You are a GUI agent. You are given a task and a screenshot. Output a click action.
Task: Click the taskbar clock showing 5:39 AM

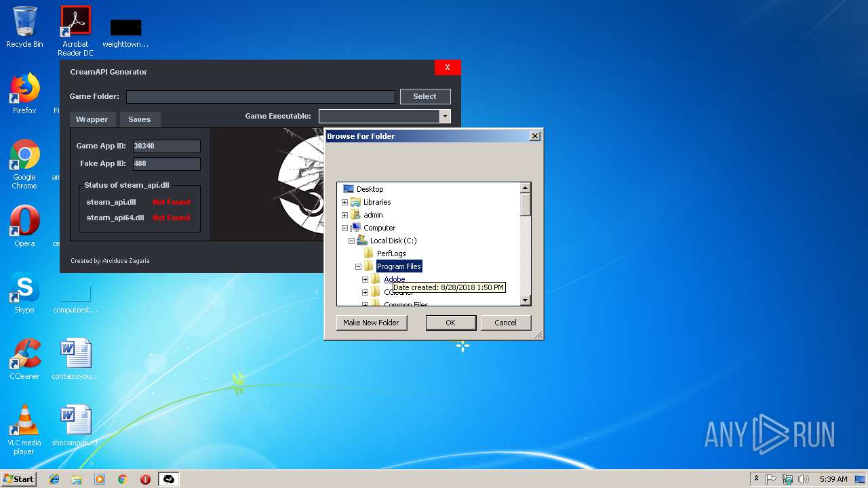tap(833, 479)
